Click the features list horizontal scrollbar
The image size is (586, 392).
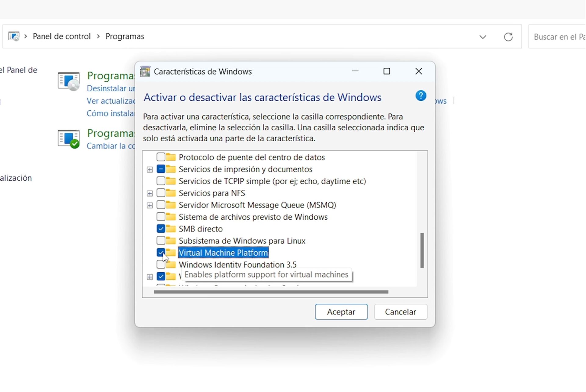coord(271,292)
